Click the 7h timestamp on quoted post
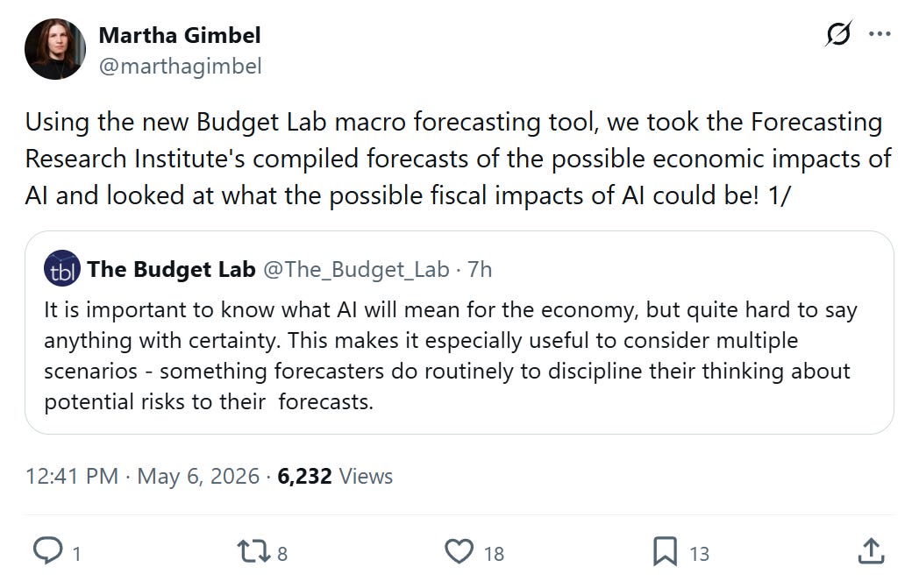The height and width of the screenshot is (588, 919). coord(479,269)
